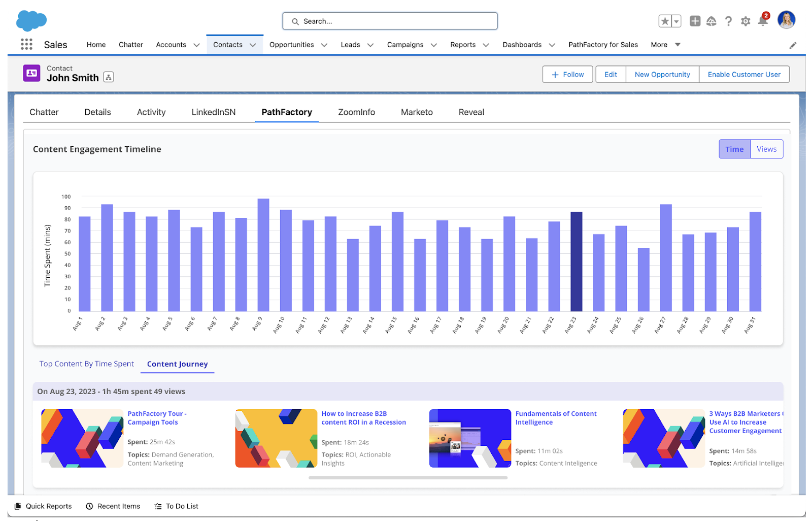The height and width of the screenshot is (521, 812).
Task: Click the To Do List icon
Action: (158, 506)
